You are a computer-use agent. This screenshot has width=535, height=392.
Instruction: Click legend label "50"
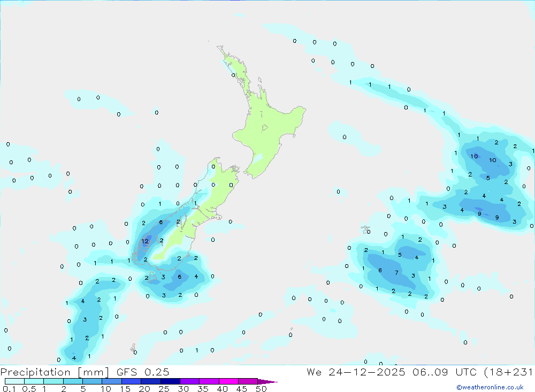click(x=261, y=389)
